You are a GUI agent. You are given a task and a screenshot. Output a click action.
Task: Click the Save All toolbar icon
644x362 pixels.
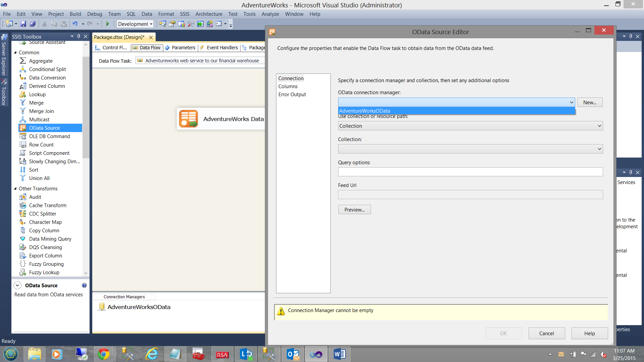click(x=33, y=24)
